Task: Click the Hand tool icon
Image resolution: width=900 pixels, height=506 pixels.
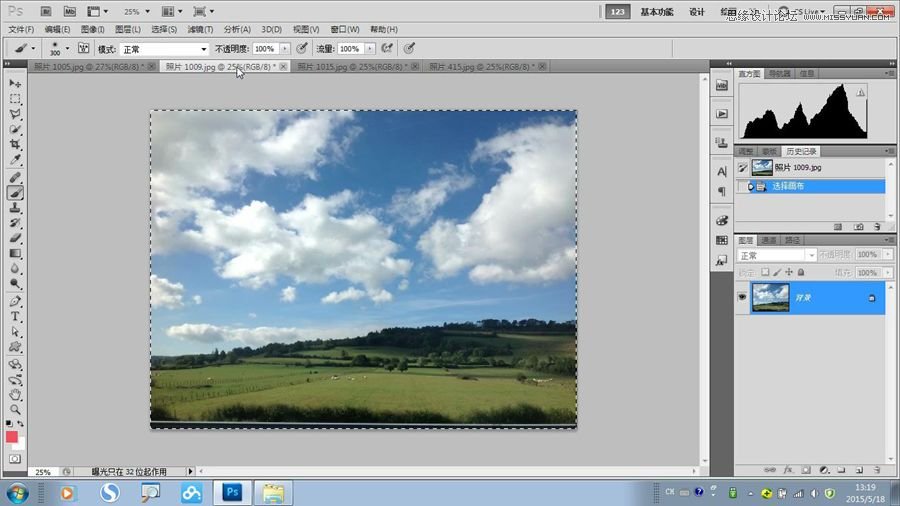Action: (15, 394)
